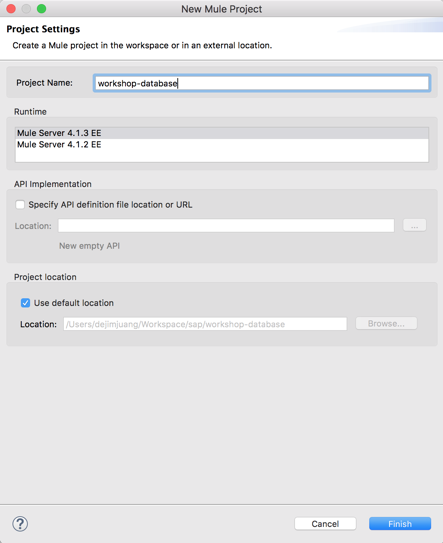Viewport: 443px width, 543px height.
Task: Click the Project Settings heading
Action: tap(43, 29)
